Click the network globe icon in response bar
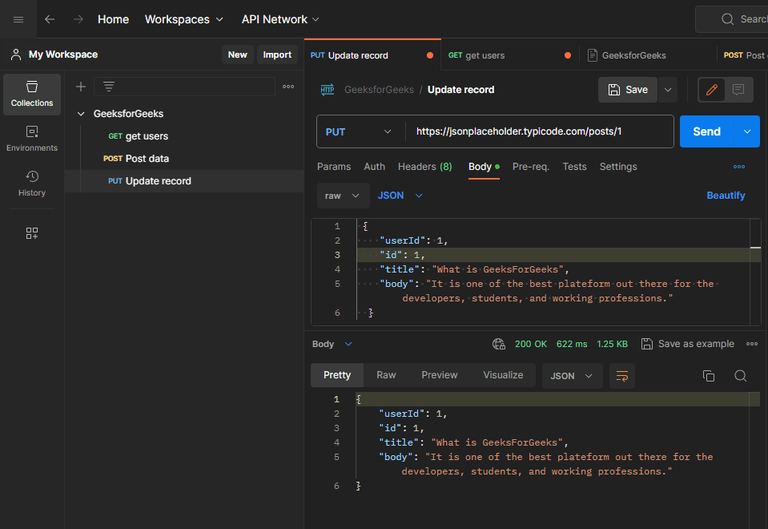Viewport: 768px width, 529px height. click(x=498, y=344)
